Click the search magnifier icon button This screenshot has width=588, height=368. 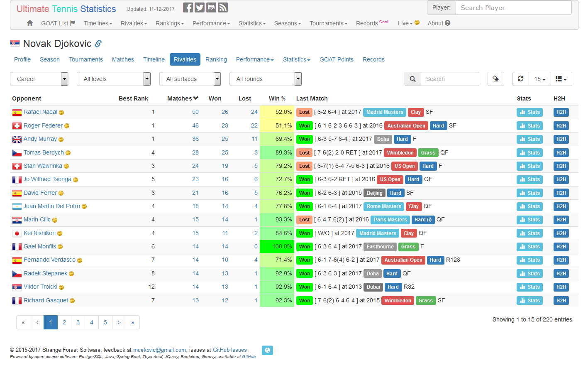pyautogui.click(x=413, y=79)
